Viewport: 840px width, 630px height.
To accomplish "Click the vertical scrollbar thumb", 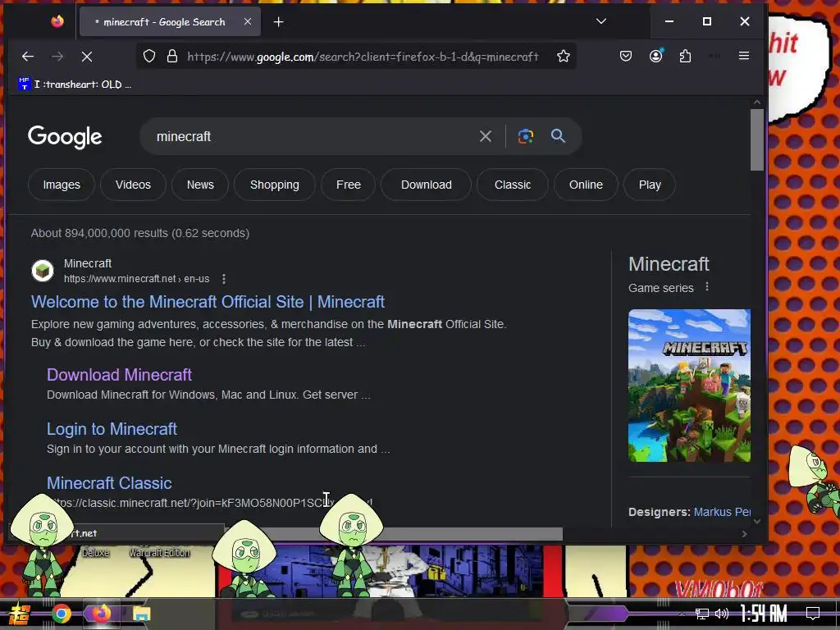I will coord(756,139).
